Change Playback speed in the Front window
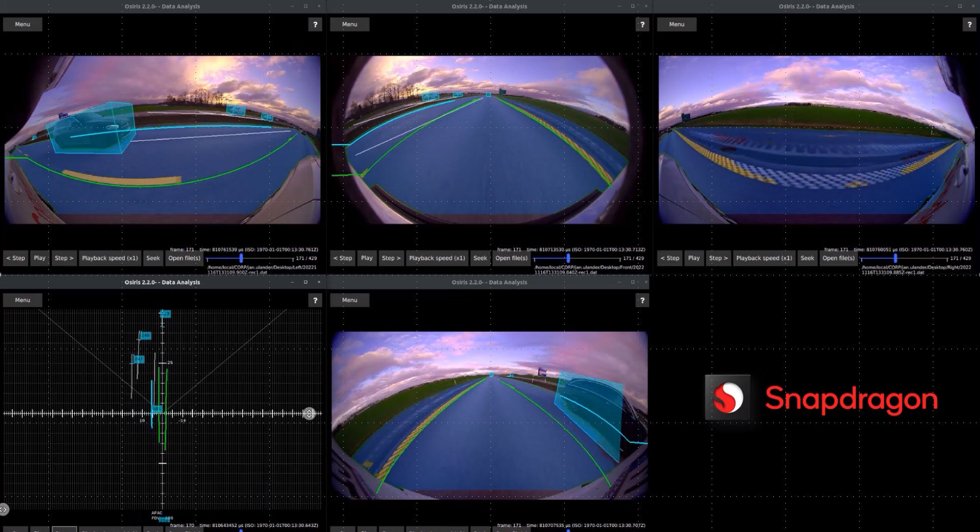980x532 pixels. coord(437,258)
